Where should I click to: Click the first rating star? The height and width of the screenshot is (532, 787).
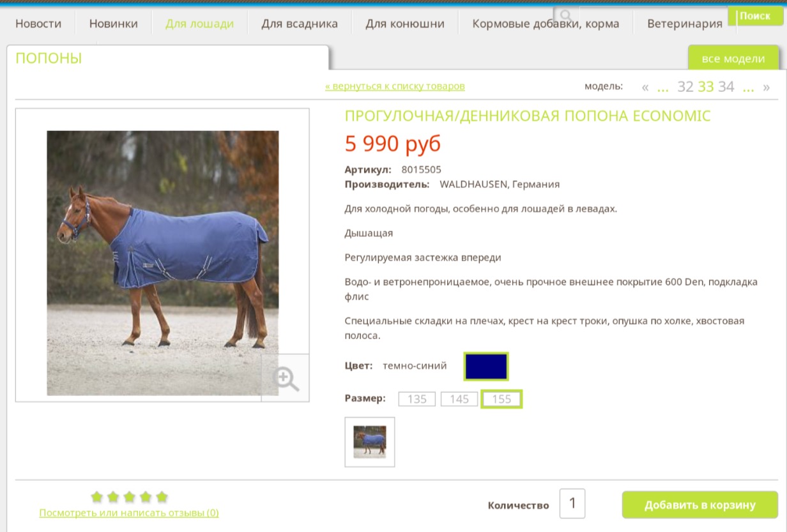pyautogui.click(x=96, y=496)
